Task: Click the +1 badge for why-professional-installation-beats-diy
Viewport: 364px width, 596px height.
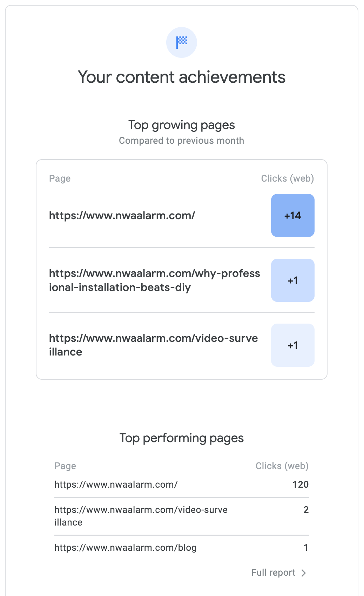Action: click(292, 280)
